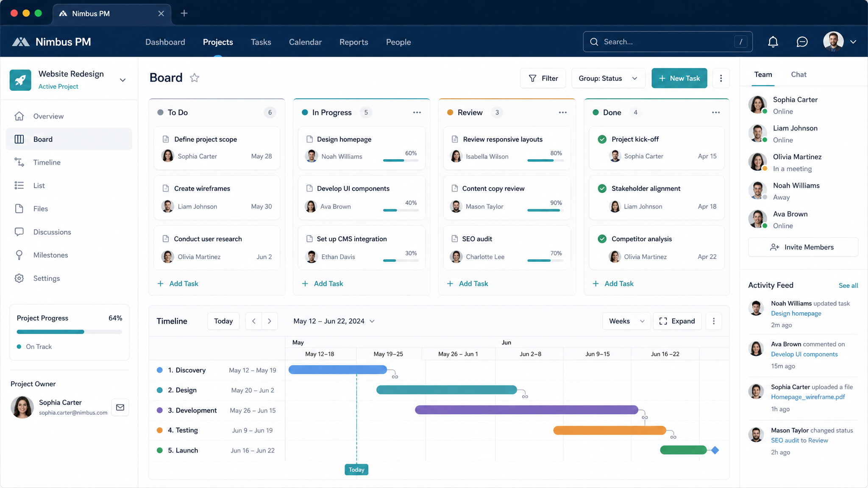Go to next timeline period arrow
Viewport: 868px width, 488px height.
(270, 321)
